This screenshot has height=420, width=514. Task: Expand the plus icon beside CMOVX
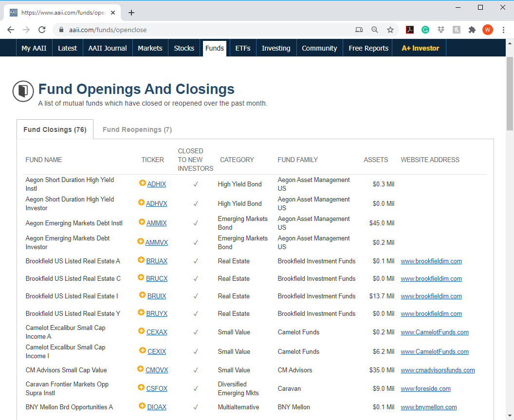pyautogui.click(x=142, y=370)
